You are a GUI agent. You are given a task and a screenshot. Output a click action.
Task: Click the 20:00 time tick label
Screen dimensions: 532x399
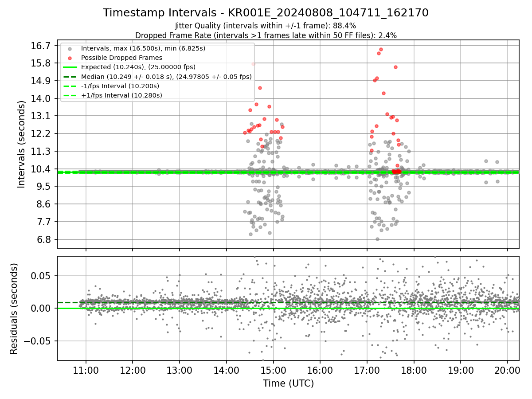coord(507,371)
